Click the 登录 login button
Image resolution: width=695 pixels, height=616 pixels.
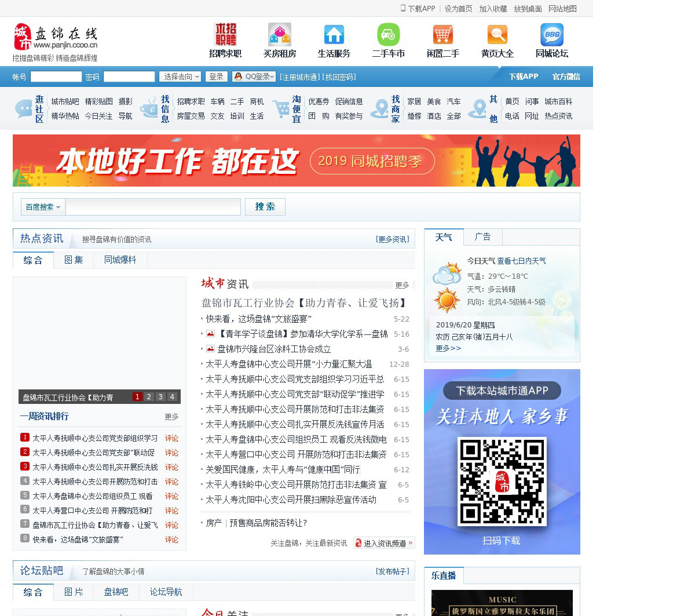click(216, 76)
